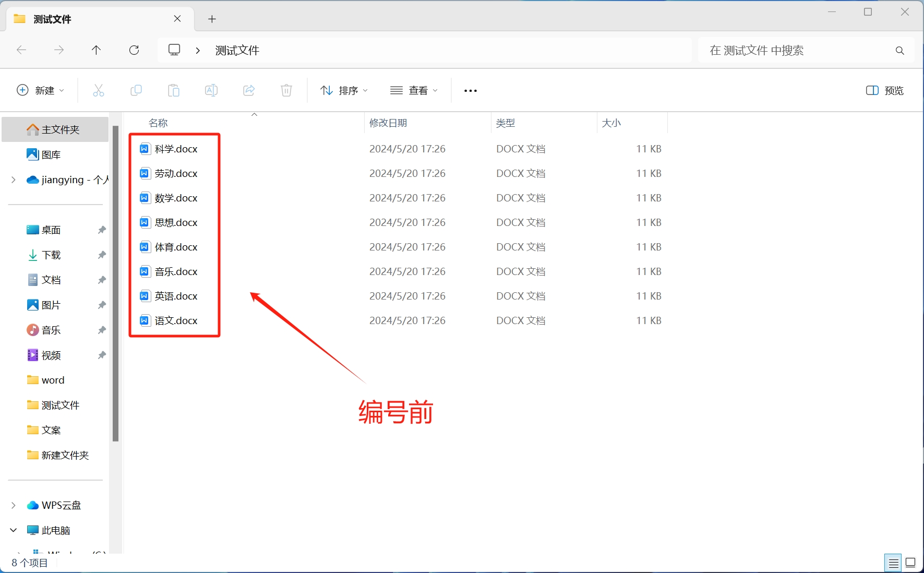Screen dimensions: 924x573
Task: Navigate back with the back arrow
Action: click(21, 50)
